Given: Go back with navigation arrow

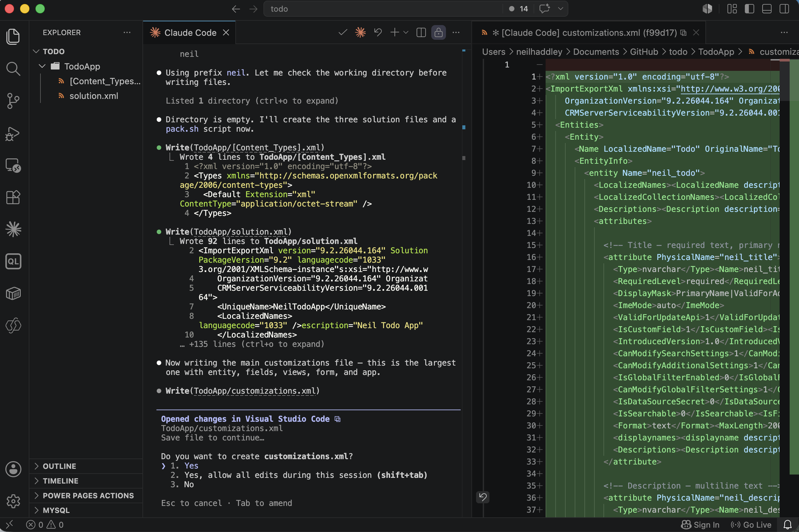Looking at the screenshot, I should tap(236, 9).
